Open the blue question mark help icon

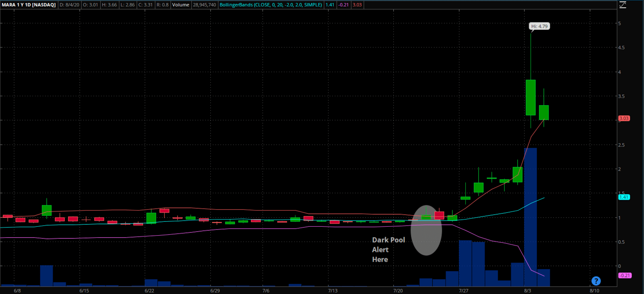click(596, 281)
